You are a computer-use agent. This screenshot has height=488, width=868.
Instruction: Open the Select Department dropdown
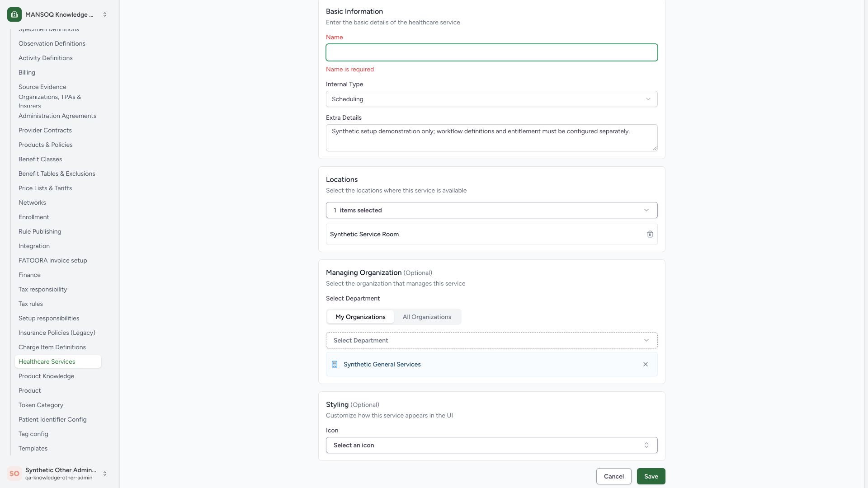point(491,340)
